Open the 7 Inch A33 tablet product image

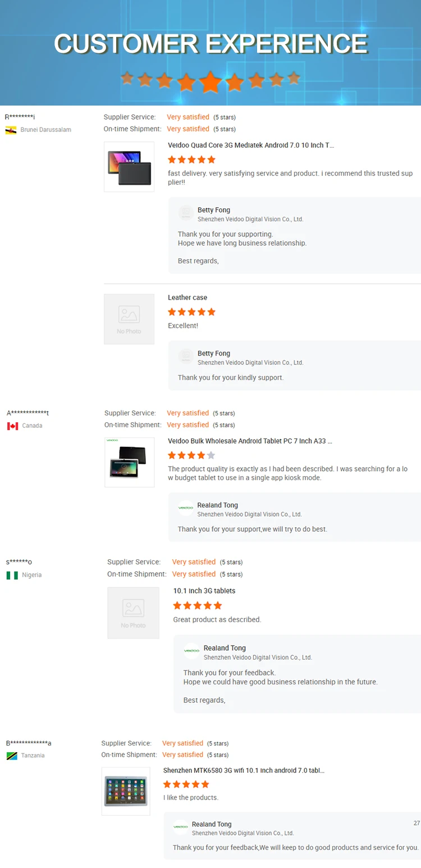pyautogui.click(x=130, y=462)
